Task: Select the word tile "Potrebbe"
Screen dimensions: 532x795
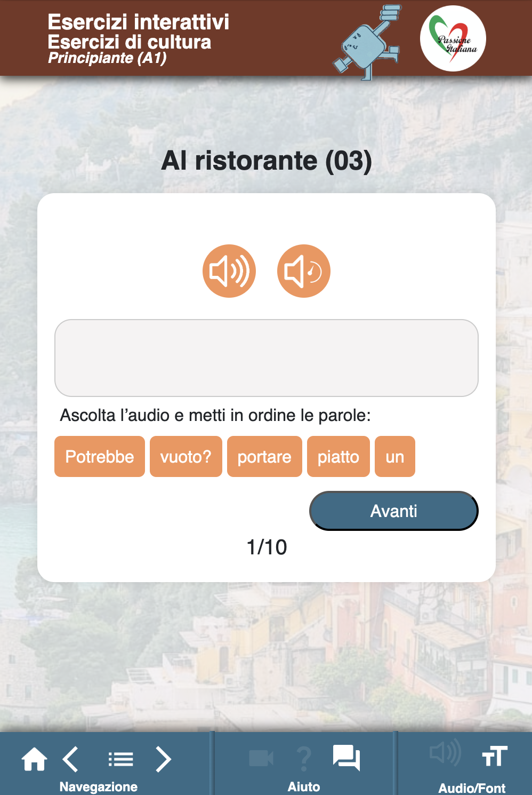Action: tap(100, 457)
